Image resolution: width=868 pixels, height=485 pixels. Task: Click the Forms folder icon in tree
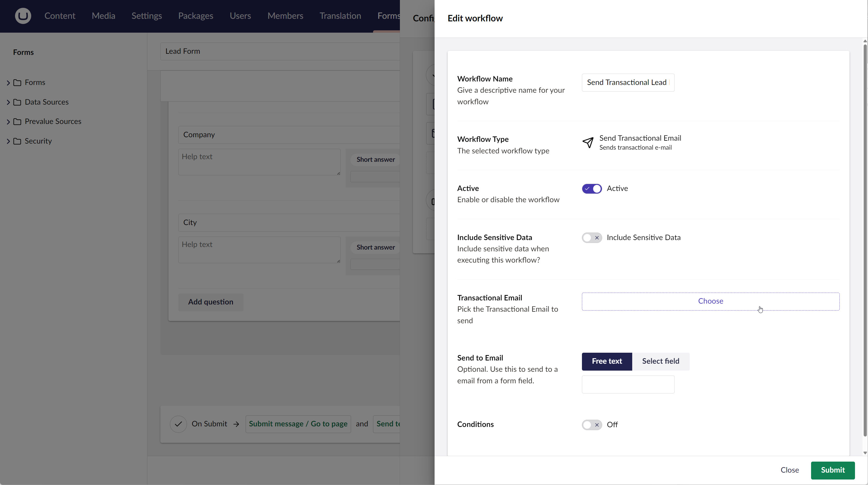[x=17, y=83]
